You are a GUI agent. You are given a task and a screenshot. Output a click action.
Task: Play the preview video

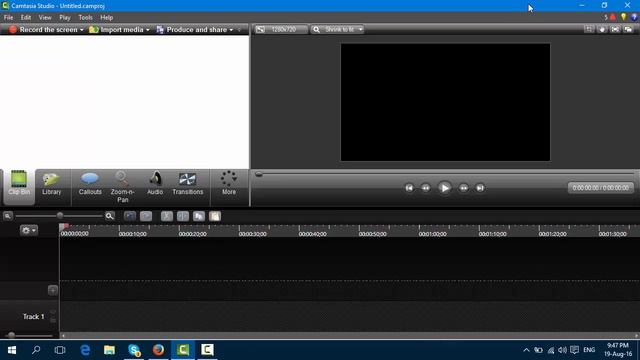click(x=444, y=188)
